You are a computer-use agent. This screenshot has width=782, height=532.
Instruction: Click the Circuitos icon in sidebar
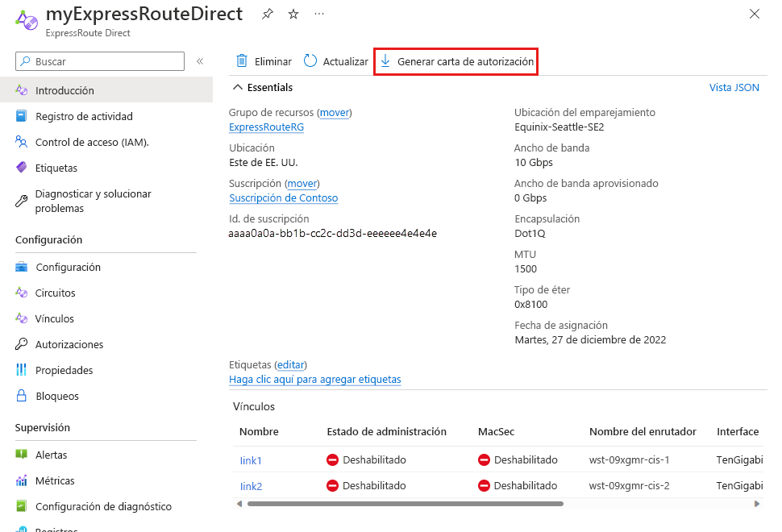[x=22, y=293]
